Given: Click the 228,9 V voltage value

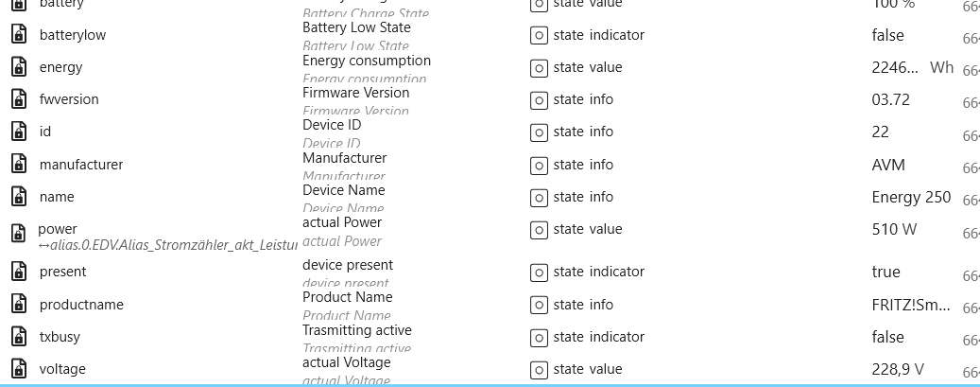Looking at the screenshot, I should 898,369.
